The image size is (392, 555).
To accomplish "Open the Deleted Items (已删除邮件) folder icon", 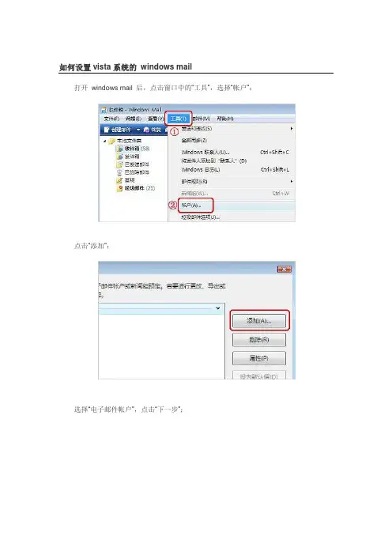I will pos(120,172).
